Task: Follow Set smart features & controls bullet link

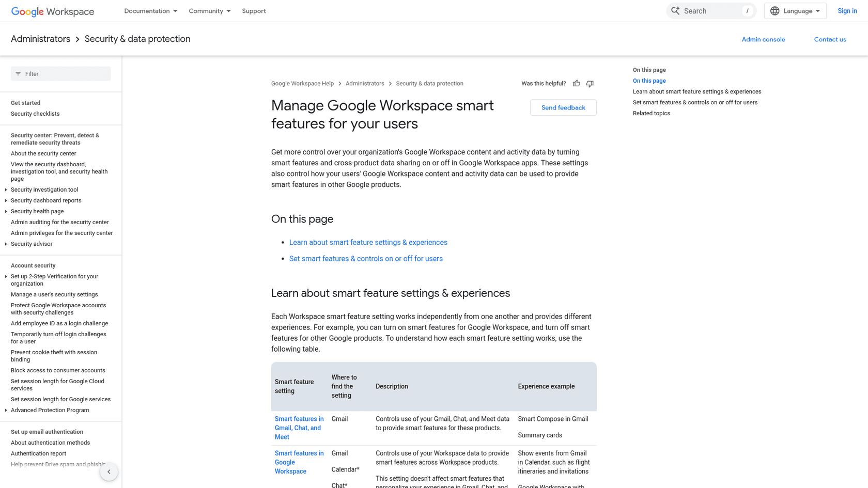Action: pyautogui.click(x=366, y=259)
